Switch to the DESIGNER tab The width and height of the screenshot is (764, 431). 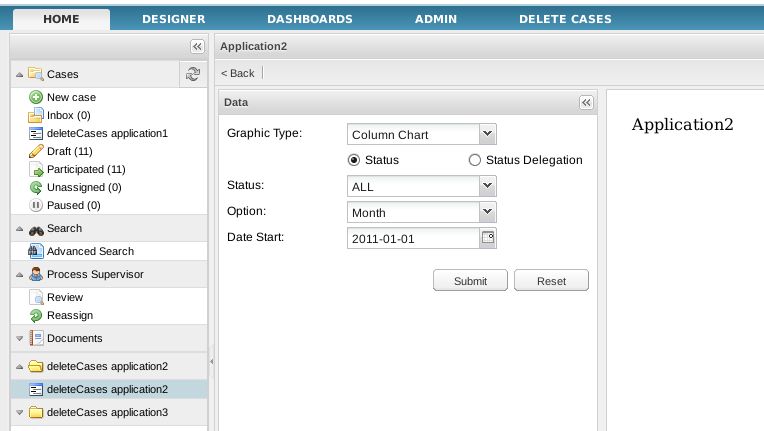pyautogui.click(x=174, y=19)
